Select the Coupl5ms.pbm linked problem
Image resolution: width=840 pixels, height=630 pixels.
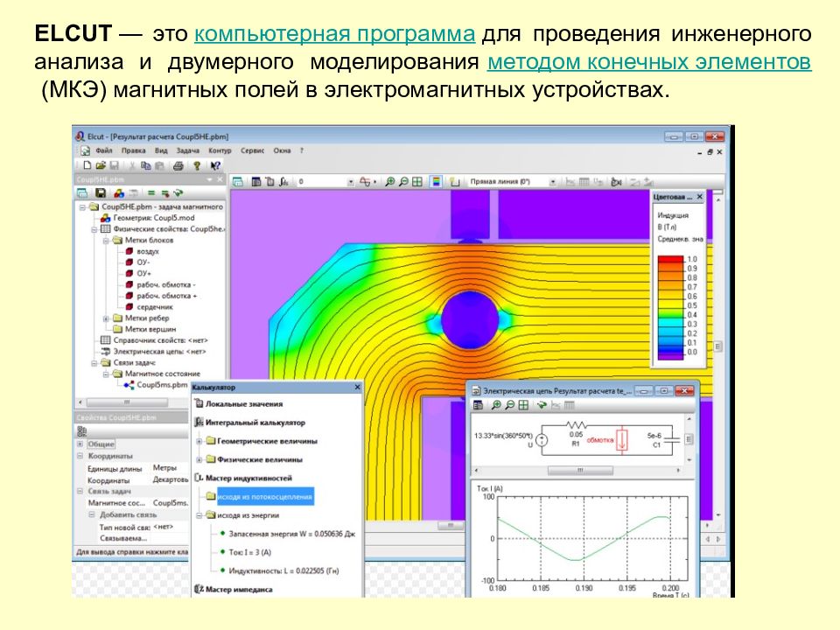click(162, 385)
